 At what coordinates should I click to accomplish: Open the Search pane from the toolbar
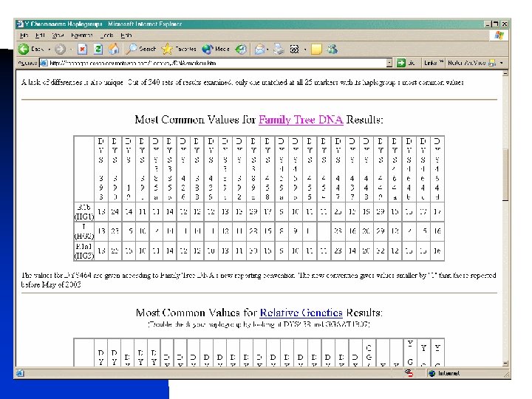141,50
